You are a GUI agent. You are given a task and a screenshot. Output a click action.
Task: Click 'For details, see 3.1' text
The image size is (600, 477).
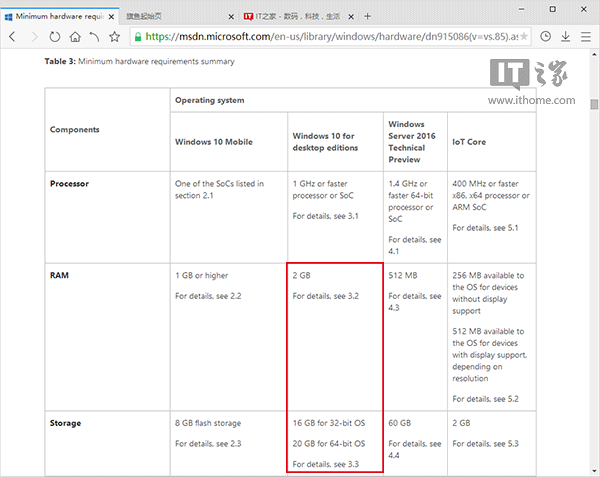coord(326,216)
